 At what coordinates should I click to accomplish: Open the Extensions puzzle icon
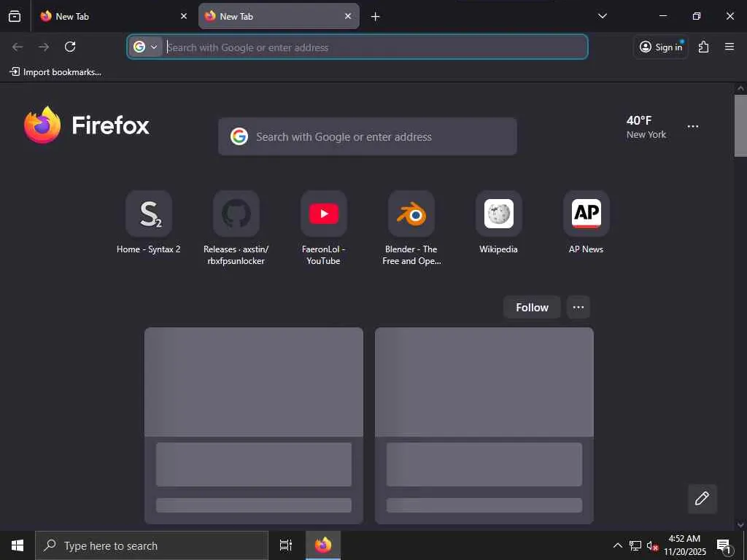pos(704,47)
